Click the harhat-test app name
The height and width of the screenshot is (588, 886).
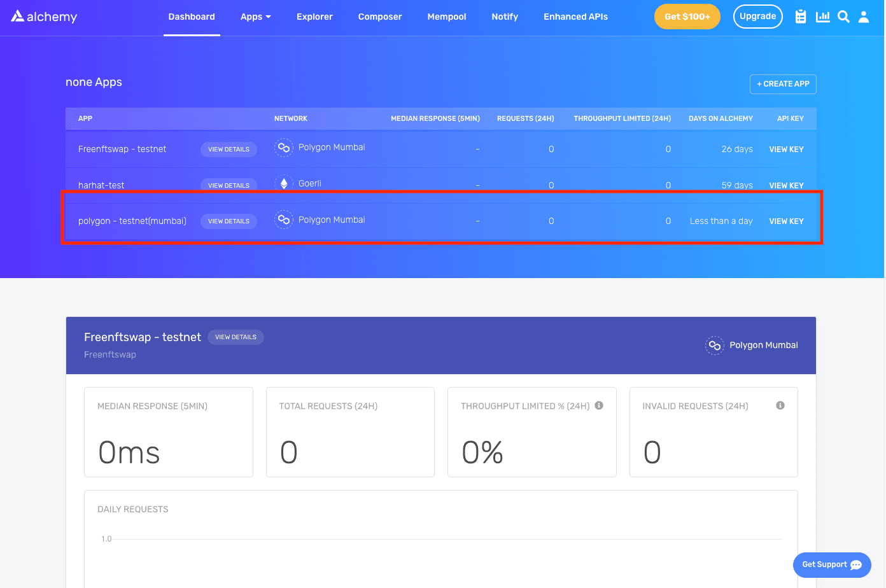tap(101, 186)
